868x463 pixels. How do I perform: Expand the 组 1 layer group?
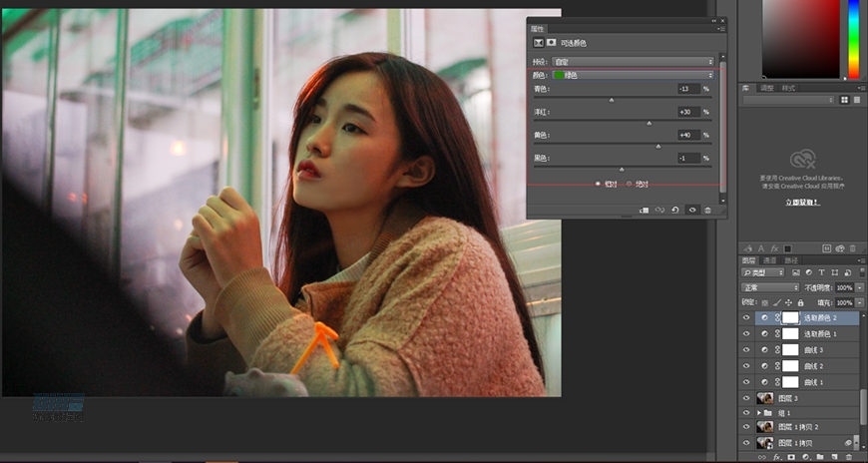[x=760, y=412]
